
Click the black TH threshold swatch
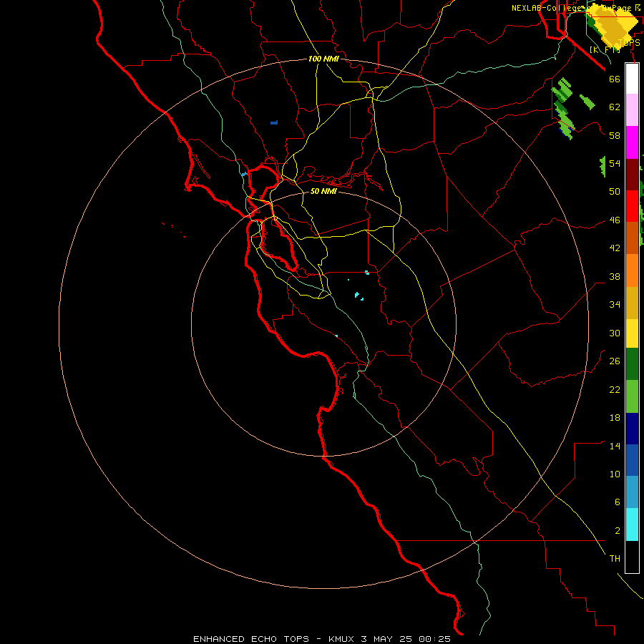click(x=632, y=557)
